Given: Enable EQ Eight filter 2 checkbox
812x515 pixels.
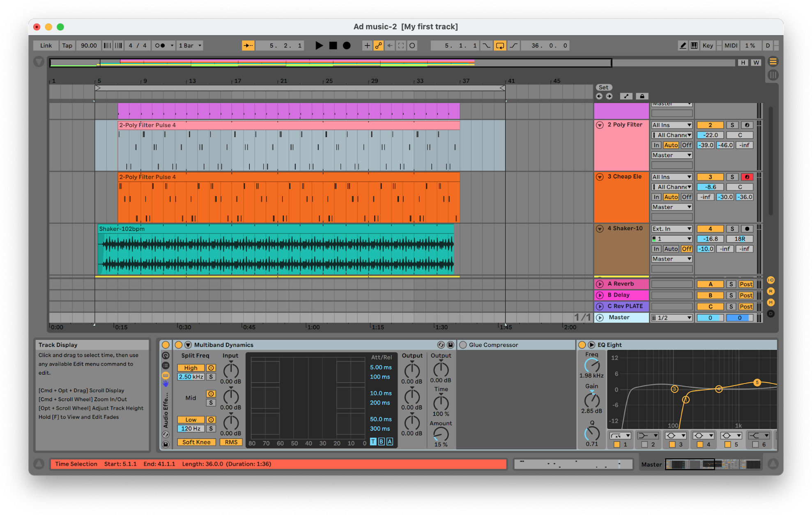Looking at the screenshot, I should pos(644,444).
